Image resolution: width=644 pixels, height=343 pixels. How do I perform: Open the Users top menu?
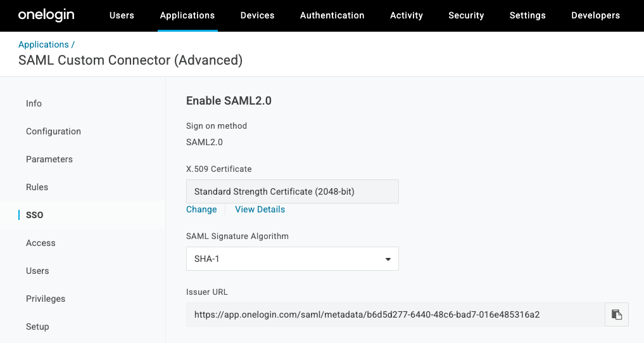(x=122, y=15)
